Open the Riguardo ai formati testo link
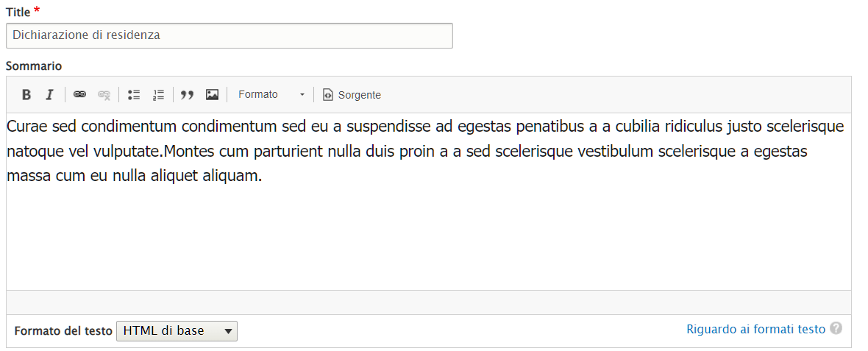868x351 pixels. (755, 330)
